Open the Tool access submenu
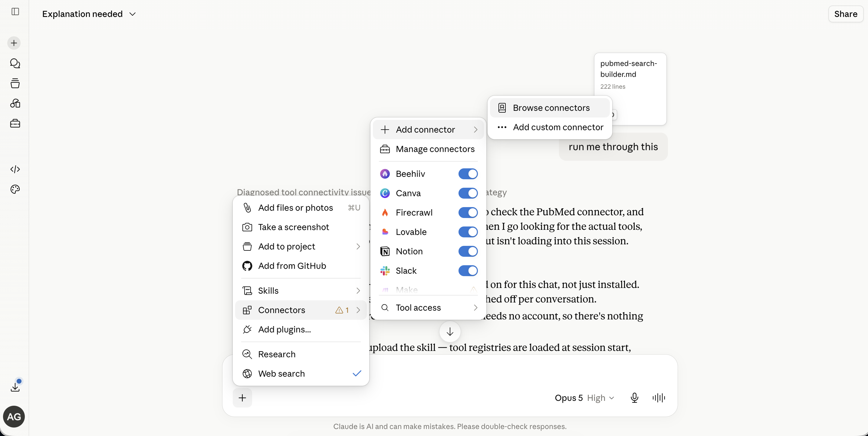Image resolution: width=868 pixels, height=436 pixels. pos(428,308)
